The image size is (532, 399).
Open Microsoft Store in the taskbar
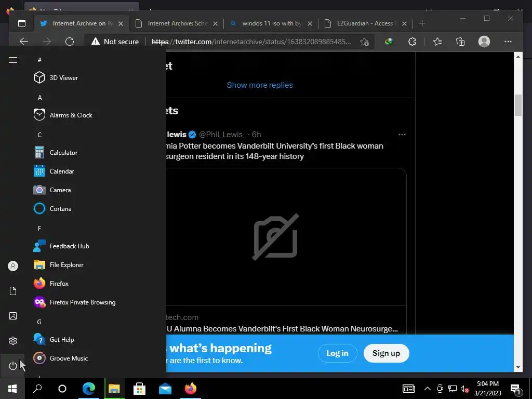click(x=139, y=389)
